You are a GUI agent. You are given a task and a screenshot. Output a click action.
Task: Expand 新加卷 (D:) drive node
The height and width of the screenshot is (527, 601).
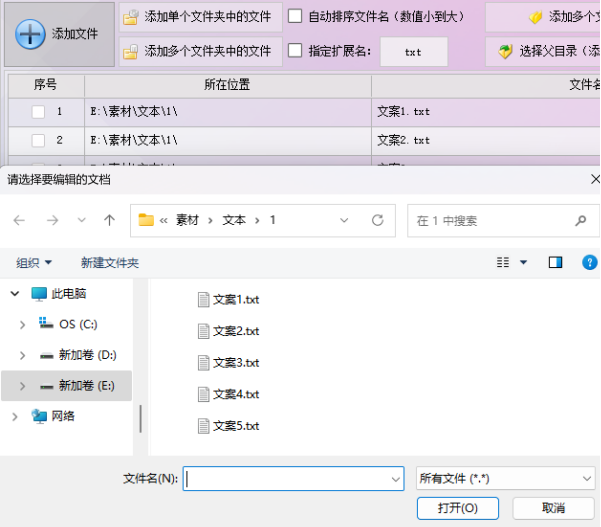click(22, 356)
